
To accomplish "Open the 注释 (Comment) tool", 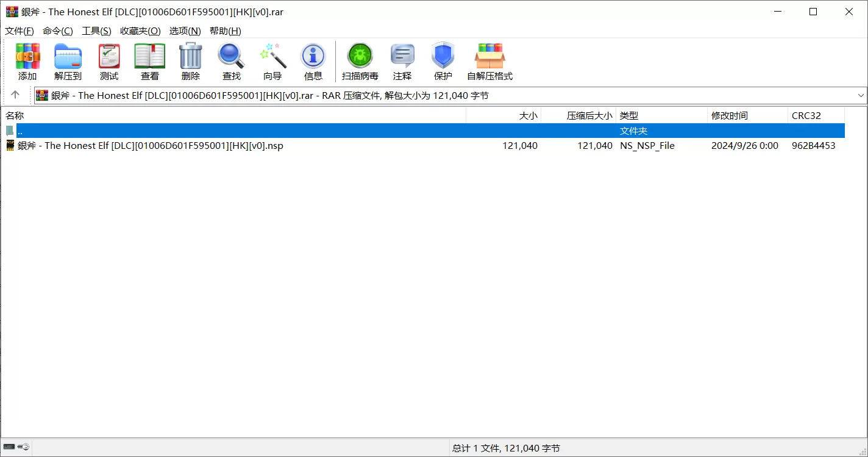I will [x=402, y=60].
